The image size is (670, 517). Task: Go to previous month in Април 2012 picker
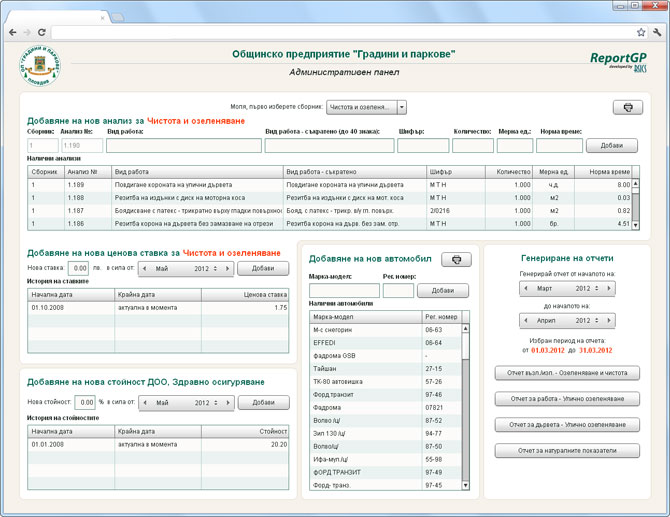(x=526, y=320)
